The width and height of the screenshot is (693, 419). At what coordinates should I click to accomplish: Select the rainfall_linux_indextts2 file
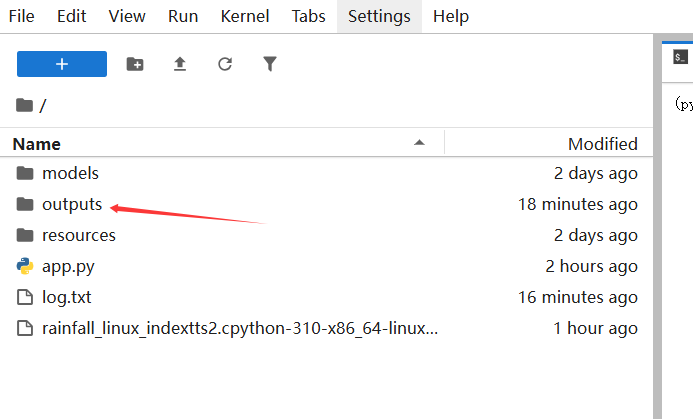(240, 329)
